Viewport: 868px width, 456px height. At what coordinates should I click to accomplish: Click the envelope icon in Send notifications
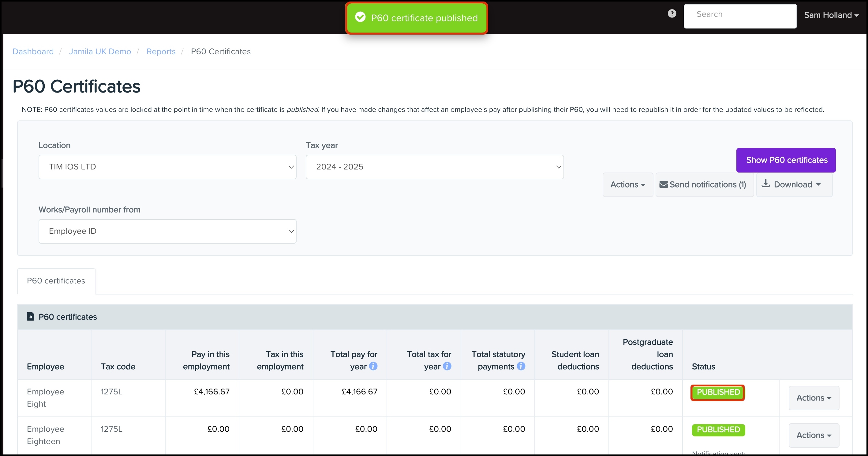(663, 184)
